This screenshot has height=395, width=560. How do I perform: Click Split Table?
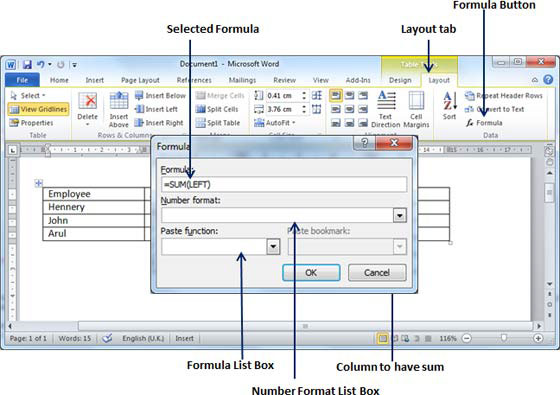(x=218, y=123)
